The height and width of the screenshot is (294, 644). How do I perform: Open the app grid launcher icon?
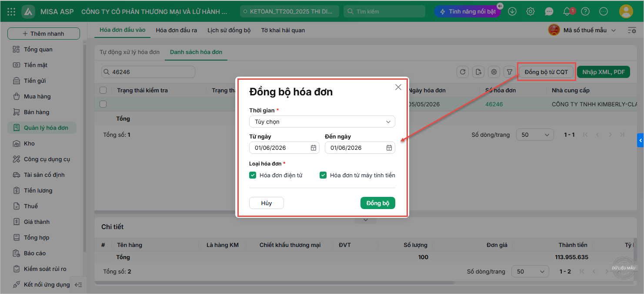point(11,12)
